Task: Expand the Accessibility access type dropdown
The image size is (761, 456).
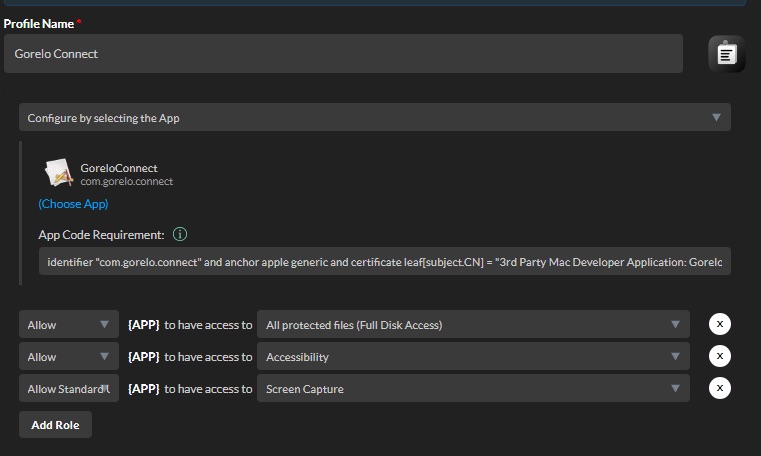Action: pyautogui.click(x=472, y=357)
